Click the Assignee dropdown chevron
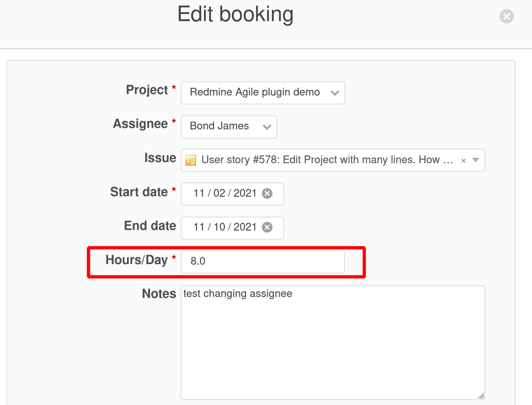This screenshot has width=532, height=405. pos(267,126)
